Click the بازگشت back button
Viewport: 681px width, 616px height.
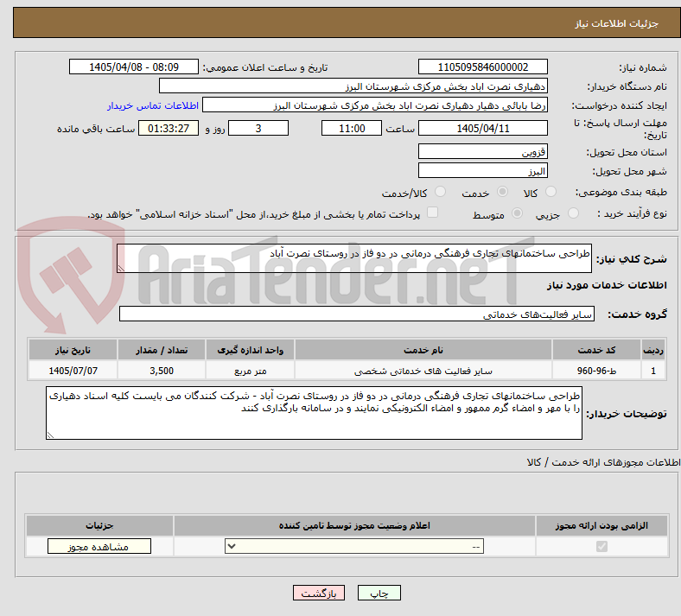(319, 593)
